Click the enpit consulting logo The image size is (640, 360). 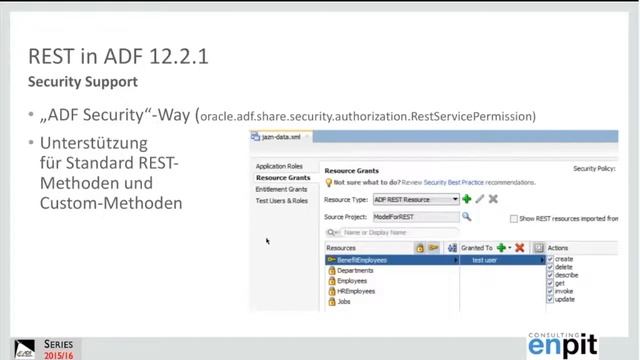pyautogui.click(x=562, y=345)
